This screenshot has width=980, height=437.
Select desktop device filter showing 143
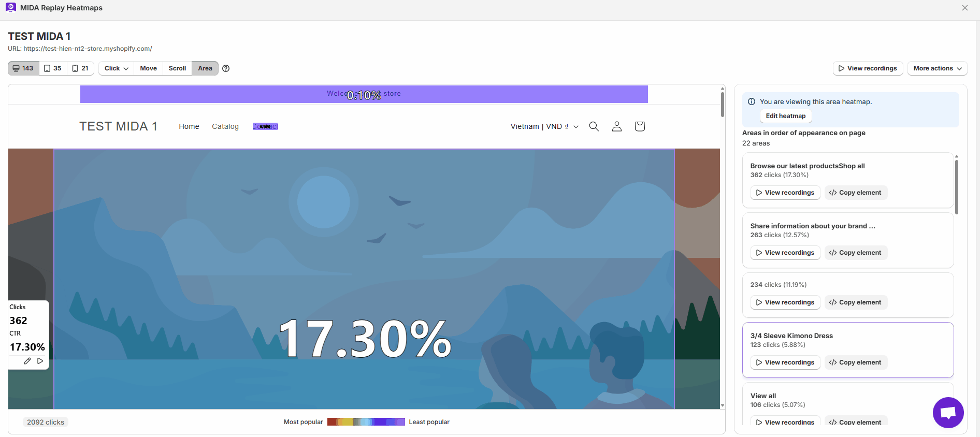(x=23, y=68)
